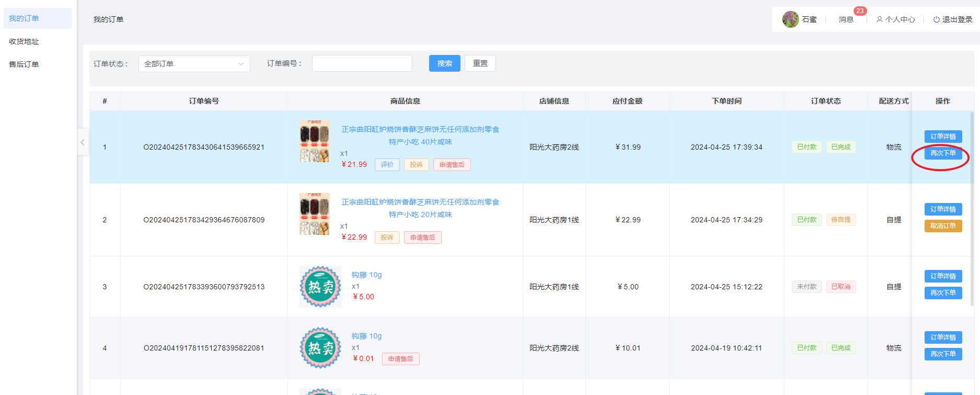Open 订单详情 for order row 2
Viewport: 980px width, 395px height.
point(943,209)
